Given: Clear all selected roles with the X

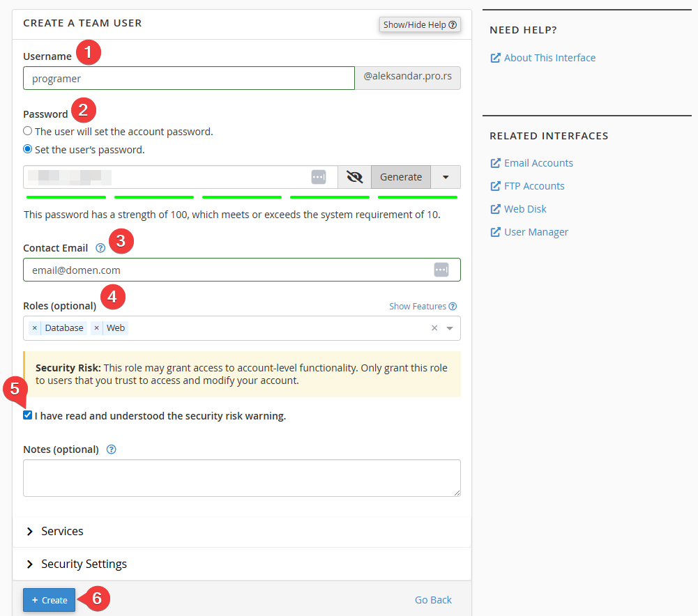Looking at the screenshot, I should (434, 328).
